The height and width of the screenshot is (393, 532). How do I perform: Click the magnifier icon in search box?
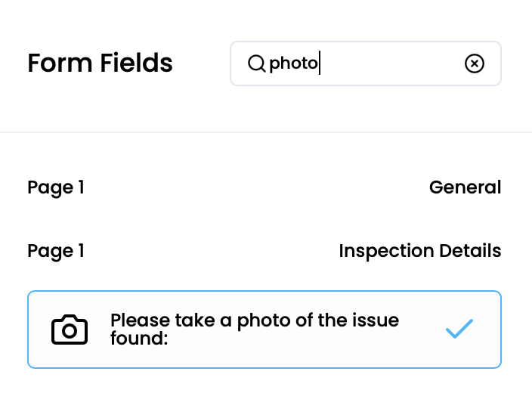point(257,63)
